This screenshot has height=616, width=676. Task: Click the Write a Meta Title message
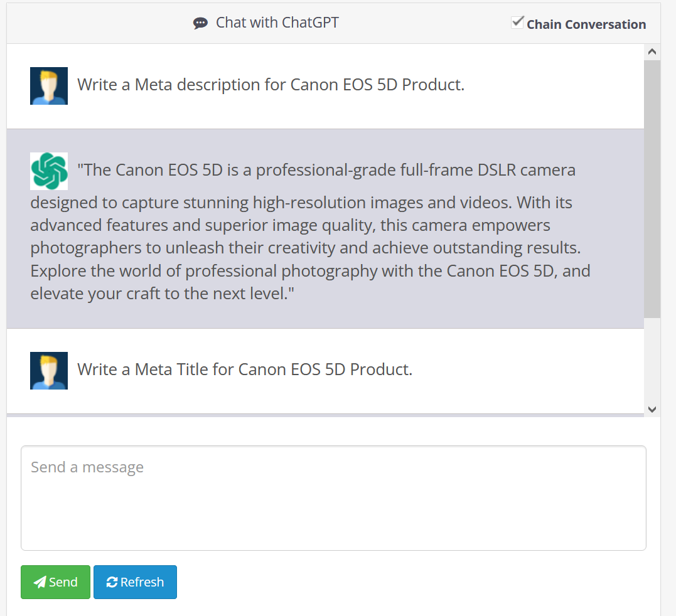(245, 369)
